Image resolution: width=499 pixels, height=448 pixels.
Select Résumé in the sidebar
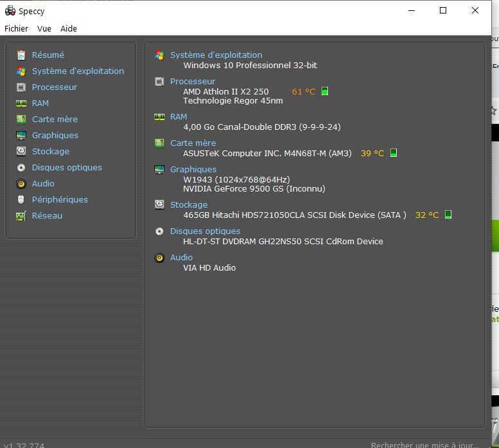tap(48, 55)
